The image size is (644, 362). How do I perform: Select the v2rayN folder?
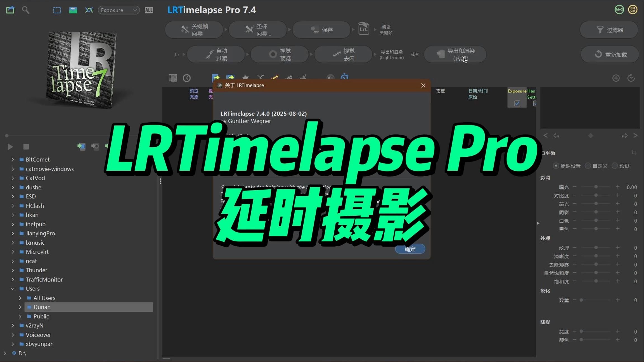pos(34,325)
